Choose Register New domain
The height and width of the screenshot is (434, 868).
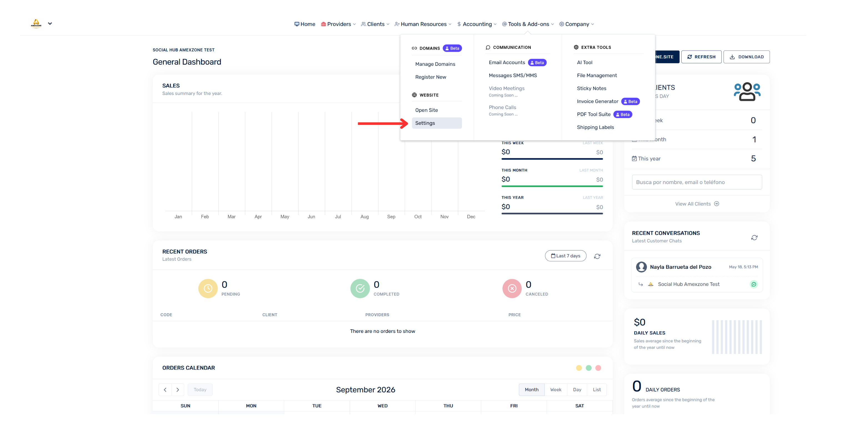431,77
